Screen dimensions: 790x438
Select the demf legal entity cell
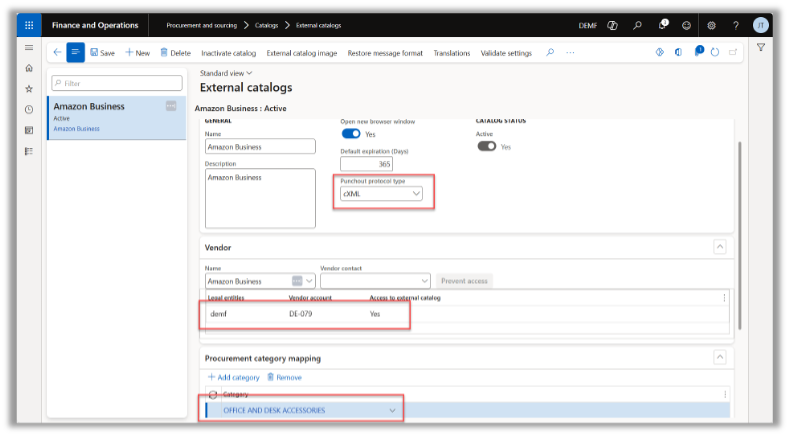click(219, 314)
